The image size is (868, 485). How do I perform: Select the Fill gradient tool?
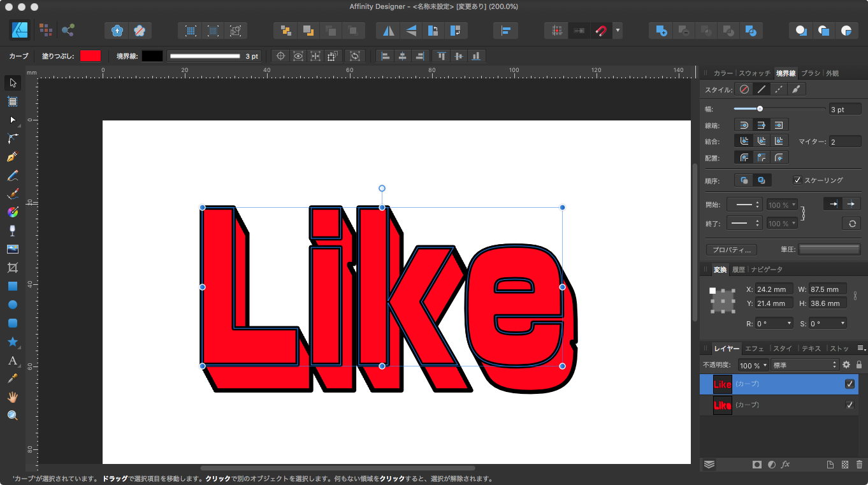[x=12, y=212]
